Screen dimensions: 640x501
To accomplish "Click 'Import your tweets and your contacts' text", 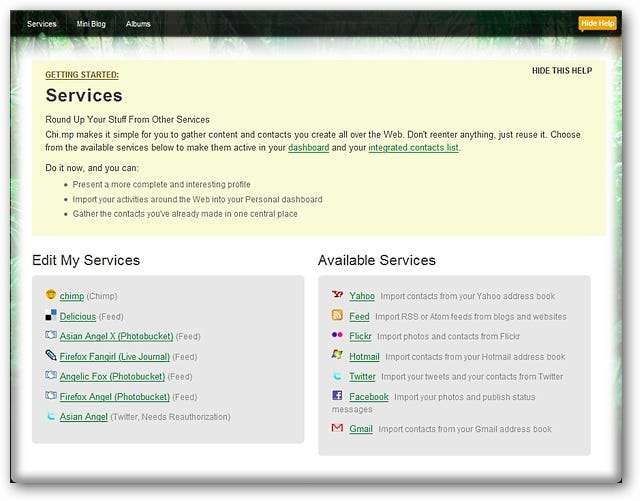I will (472, 376).
